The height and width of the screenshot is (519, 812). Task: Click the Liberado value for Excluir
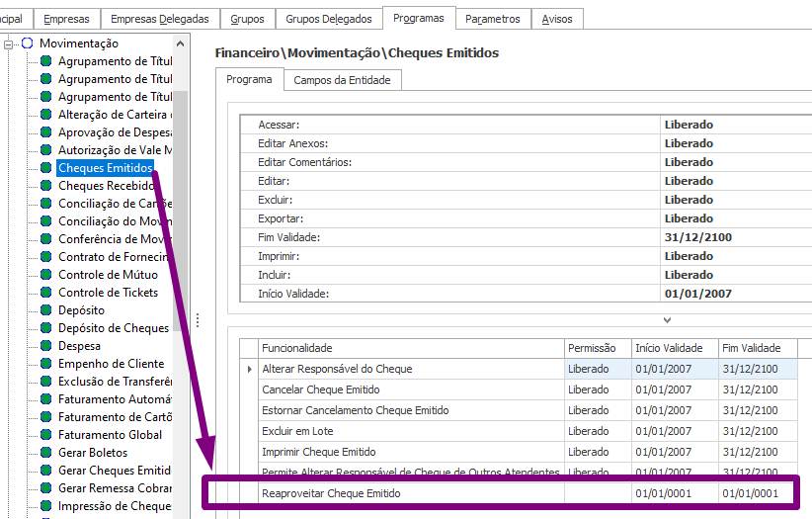[x=689, y=200]
